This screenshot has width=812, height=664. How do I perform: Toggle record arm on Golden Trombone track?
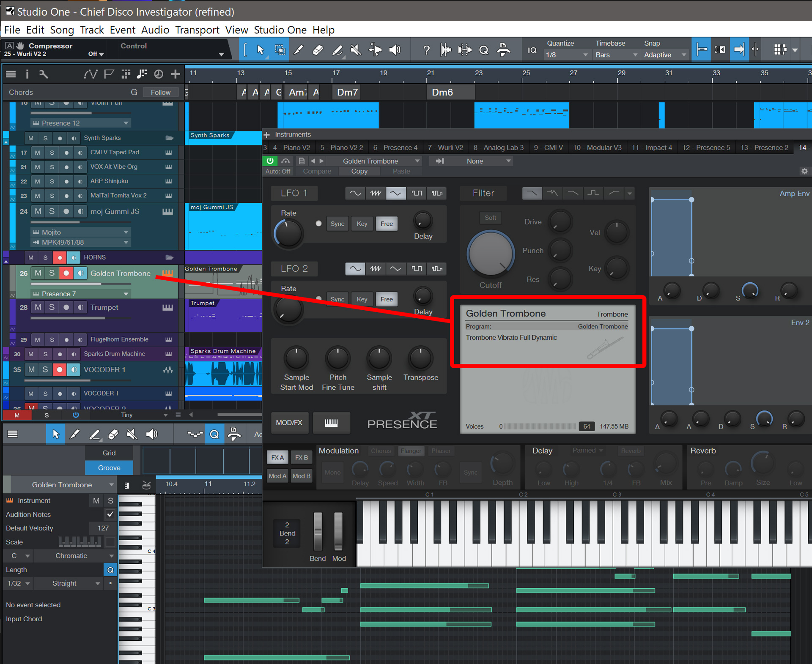tap(66, 273)
